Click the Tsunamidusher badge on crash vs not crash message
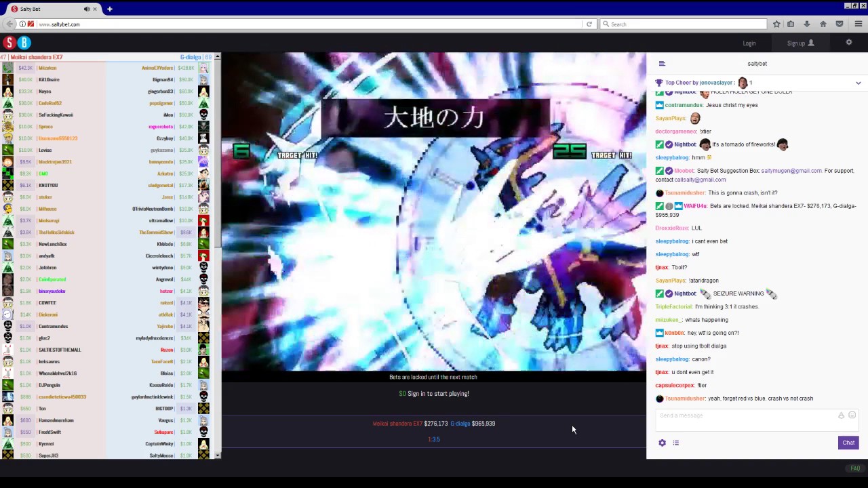 click(x=659, y=399)
